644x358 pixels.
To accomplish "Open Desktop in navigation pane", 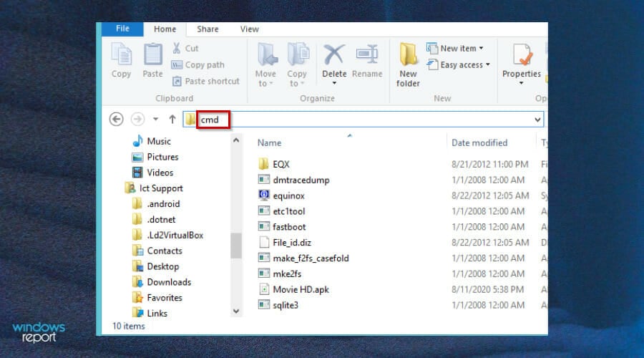I will tap(156, 266).
